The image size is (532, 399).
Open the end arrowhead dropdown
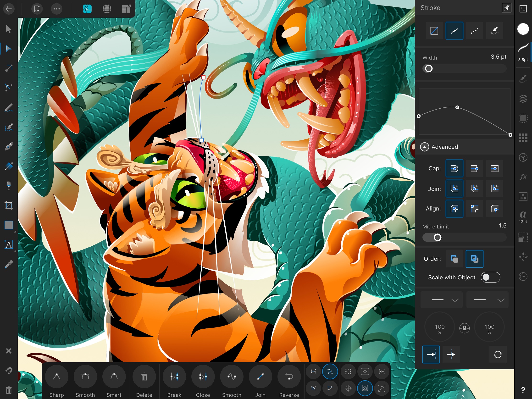pos(487,300)
